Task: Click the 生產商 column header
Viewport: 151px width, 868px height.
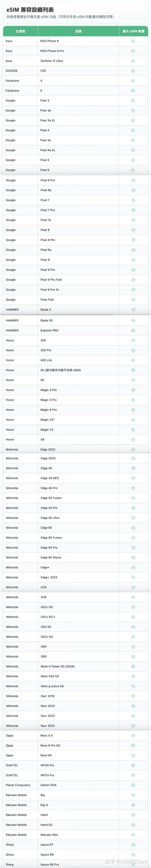Action: point(20,31)
